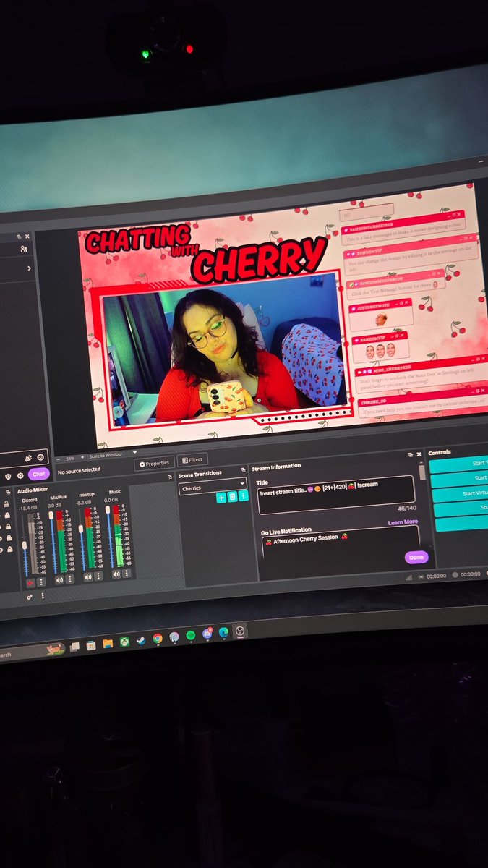Confirm stream info with Done
The height and width of the screenshot is (868, 488).
point(416,557)
